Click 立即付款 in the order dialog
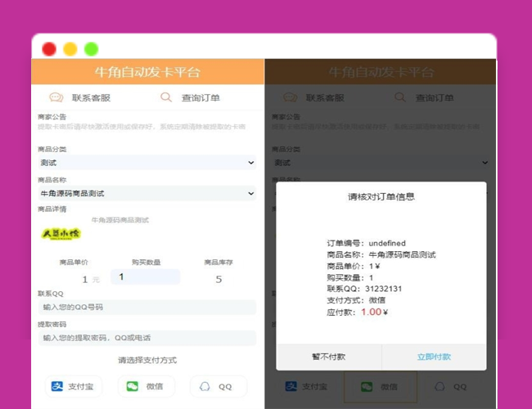The width and height of the screenshot is (532, 409). pyautogui.click(x=434, y=357)
